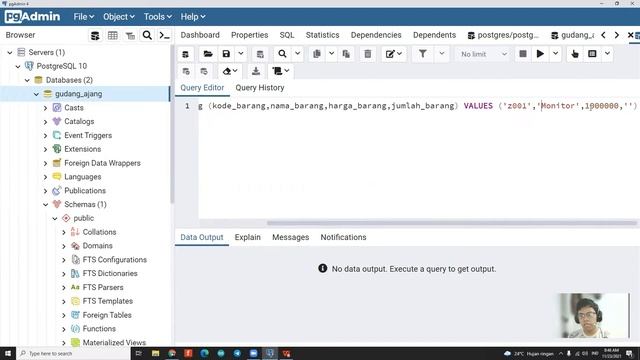Expand the Functions node
Viewport: 640px width, 360px height.
click(x=64, y=329)
